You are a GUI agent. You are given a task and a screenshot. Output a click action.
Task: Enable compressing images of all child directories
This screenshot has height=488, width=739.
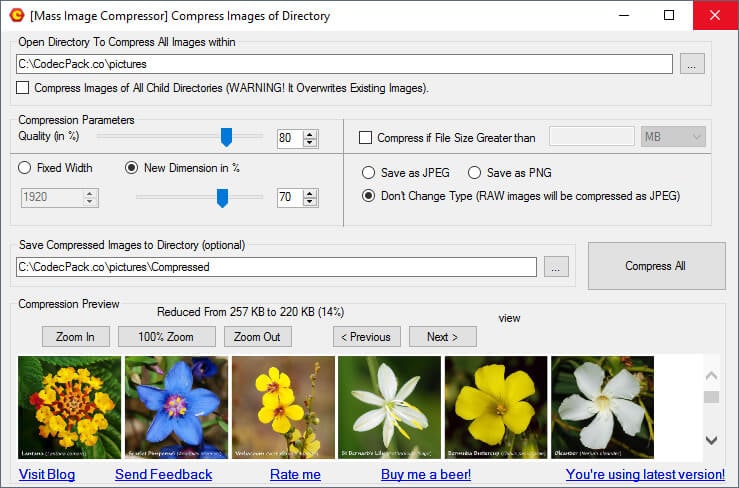(24, 88)
